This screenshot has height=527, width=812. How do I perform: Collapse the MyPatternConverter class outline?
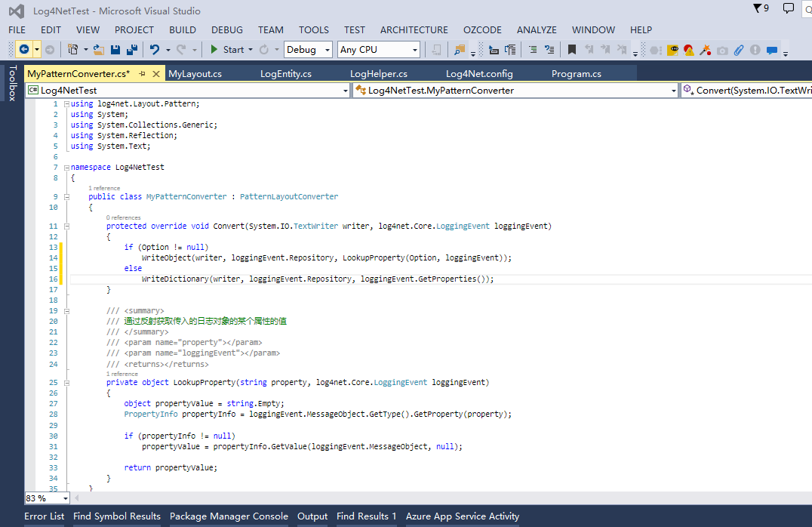tap(66, 197)
